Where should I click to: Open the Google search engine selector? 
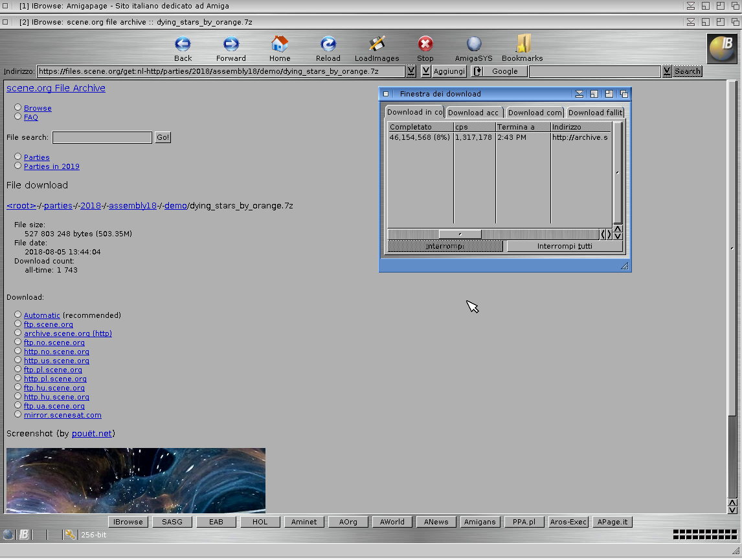point(499,71)
